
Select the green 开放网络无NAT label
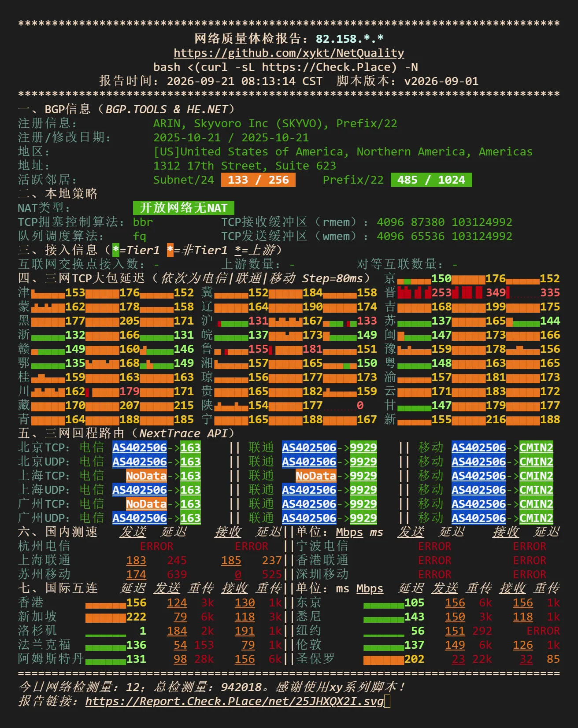184,208
